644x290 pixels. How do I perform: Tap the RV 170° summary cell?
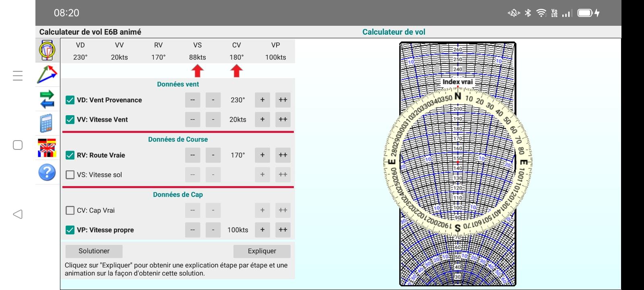[159, 51]
